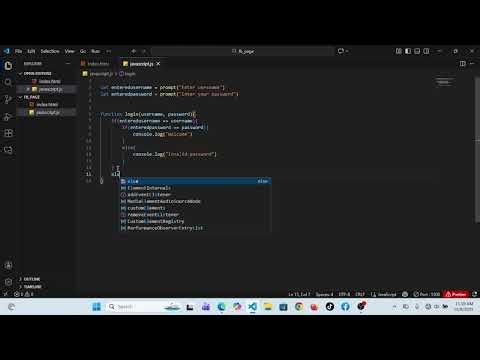The image size is (480, 360).
Task: Open the Manage gear in activity bar
Action: tap(8, 282)
